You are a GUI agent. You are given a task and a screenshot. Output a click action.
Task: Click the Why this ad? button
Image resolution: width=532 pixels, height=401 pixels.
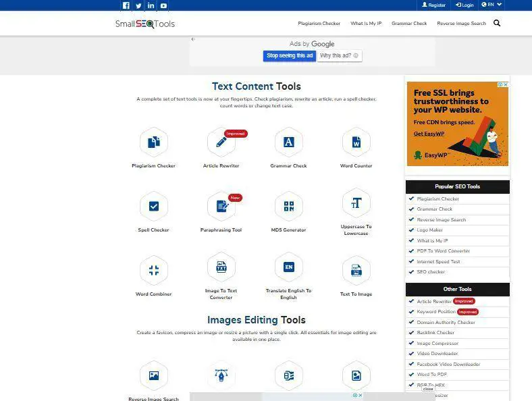(340, 55)
